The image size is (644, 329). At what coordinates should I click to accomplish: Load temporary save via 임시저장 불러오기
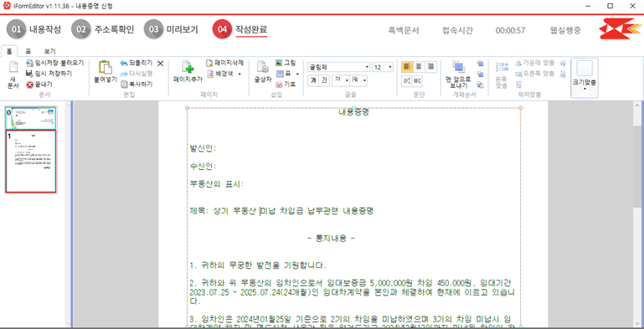tap(54, 63)
